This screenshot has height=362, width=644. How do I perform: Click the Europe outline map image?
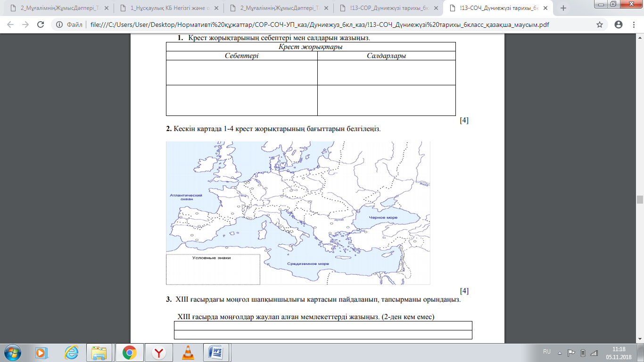298,213
